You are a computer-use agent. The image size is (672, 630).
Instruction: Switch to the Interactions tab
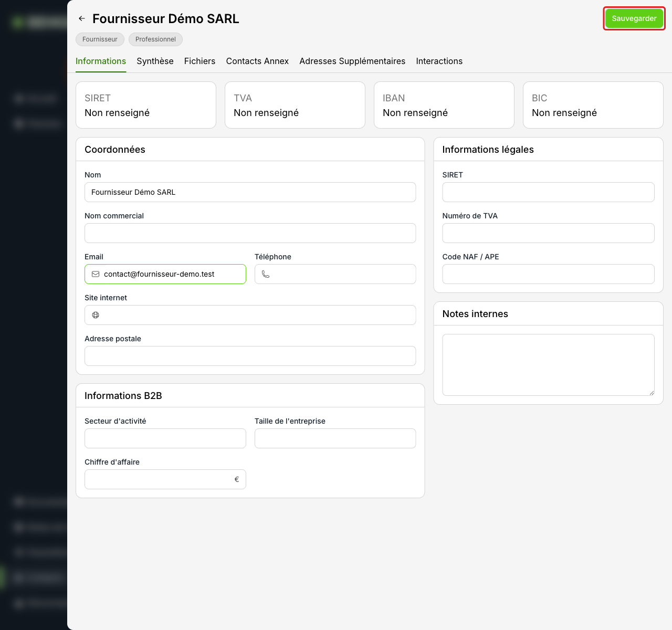click(439, 61)
